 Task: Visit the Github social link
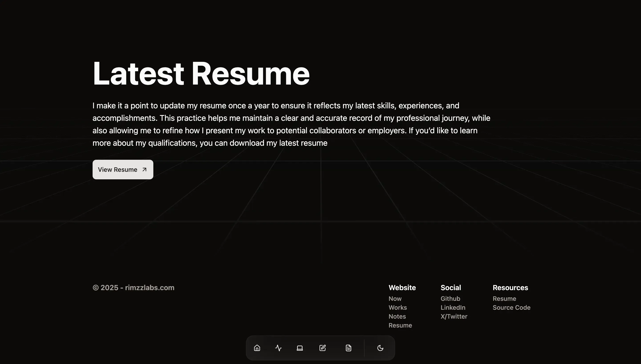[450, 299]
